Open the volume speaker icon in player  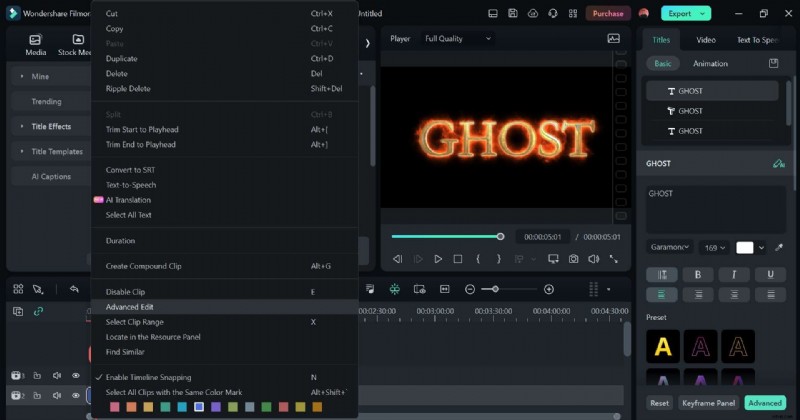593,259
